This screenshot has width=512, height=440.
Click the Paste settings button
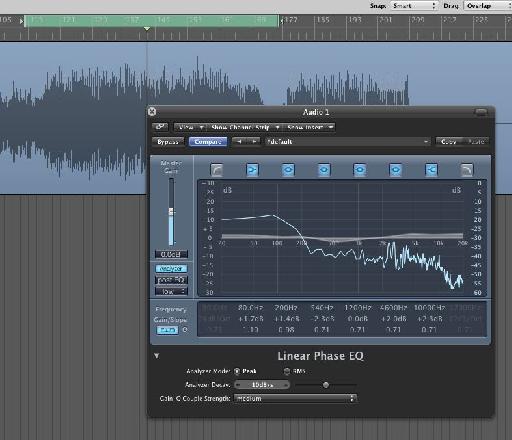(476, 142)
